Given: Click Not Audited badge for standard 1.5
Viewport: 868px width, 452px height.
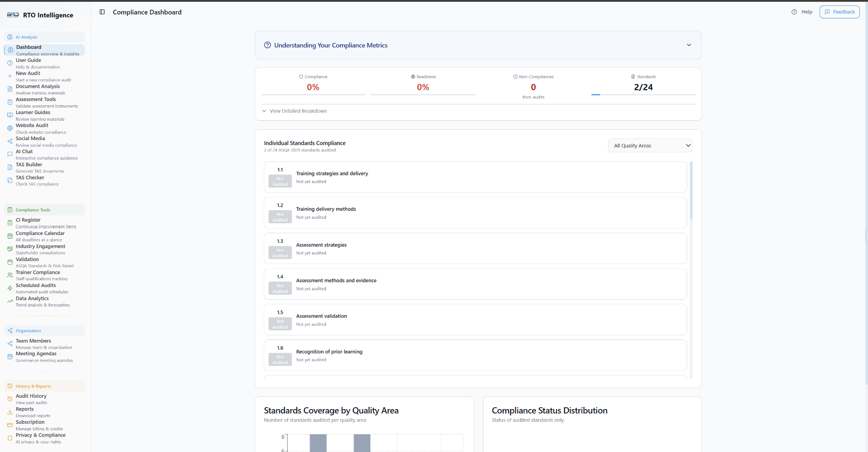Looking at the screenshot, I should (280, 324).
